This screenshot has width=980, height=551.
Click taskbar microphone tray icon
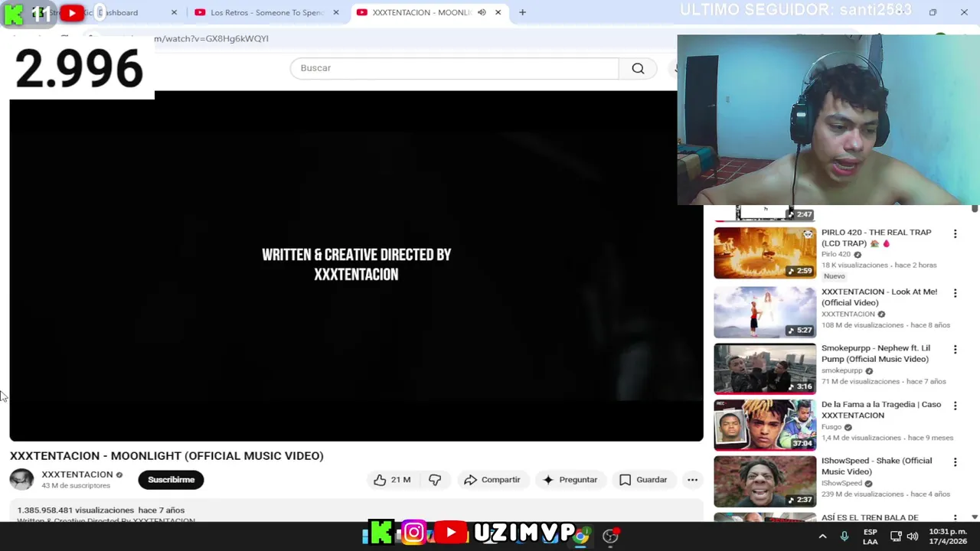pyautogui.click(x=844, y=536)
